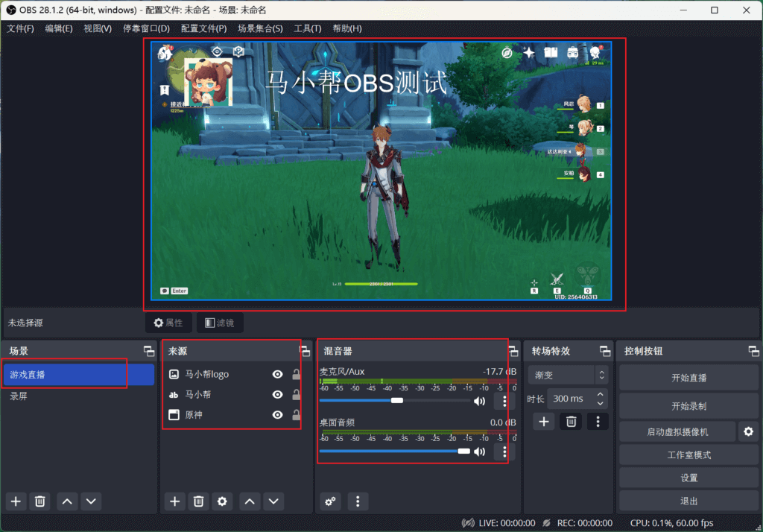Image resolution: width=763 pixels, height=532 pixels.
Task: Remove the transition using trash icon
Action: (571, 422)
